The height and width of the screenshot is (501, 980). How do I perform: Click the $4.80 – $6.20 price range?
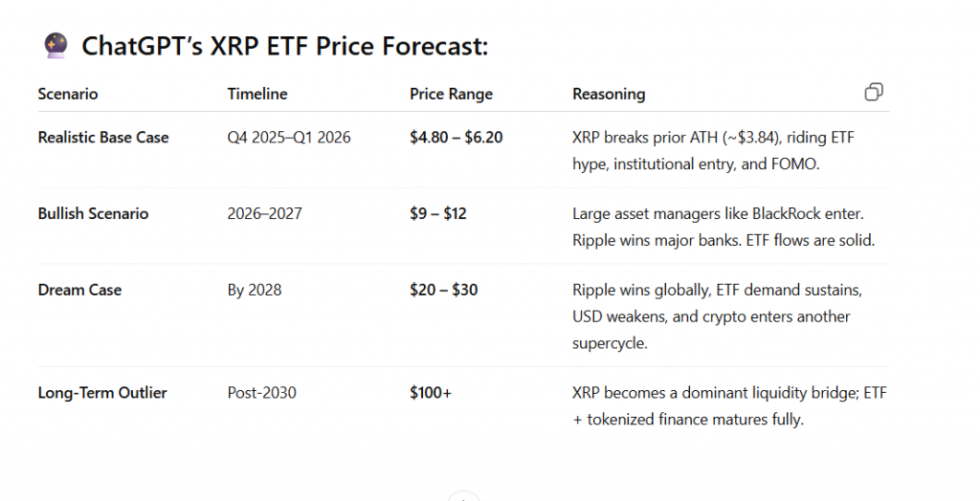coord(457,138)
